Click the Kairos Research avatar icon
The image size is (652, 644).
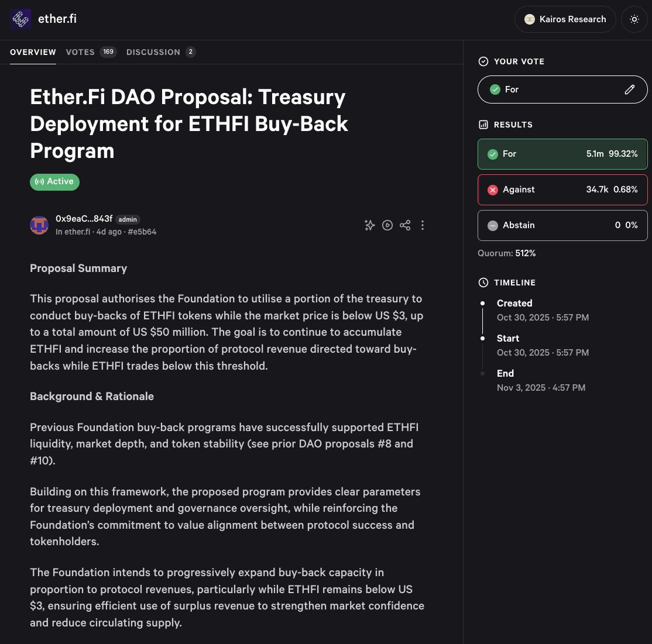click(x=529, y=19)
